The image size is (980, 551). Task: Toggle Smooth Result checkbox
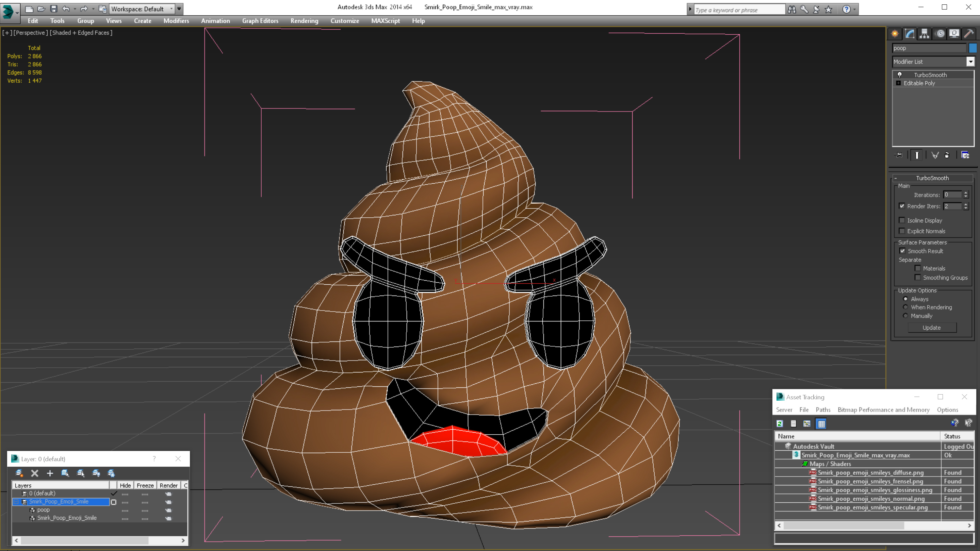[902, 251]
